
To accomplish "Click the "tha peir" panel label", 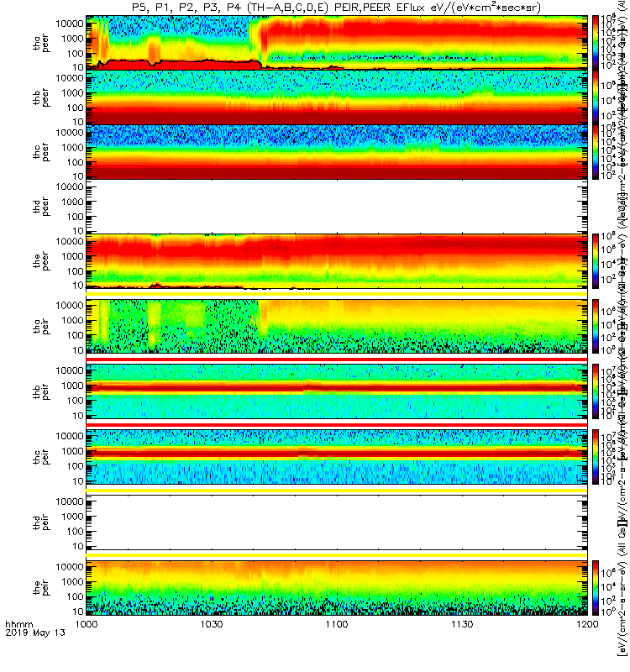I will point(41,326).
